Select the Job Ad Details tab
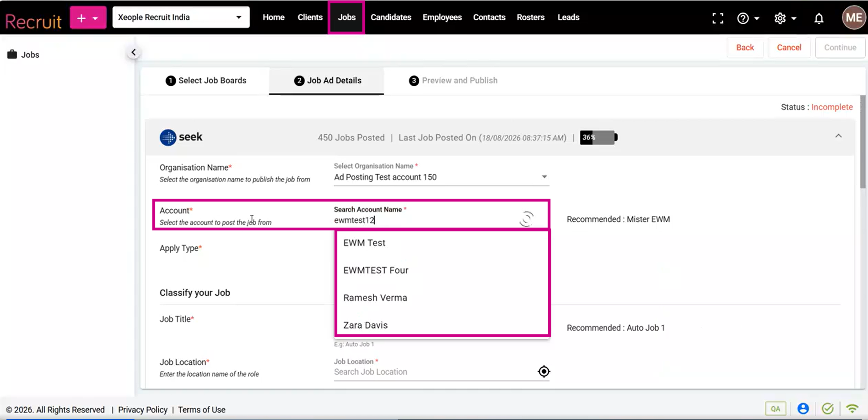Viewport: 868px width, 420px height. 328,81
